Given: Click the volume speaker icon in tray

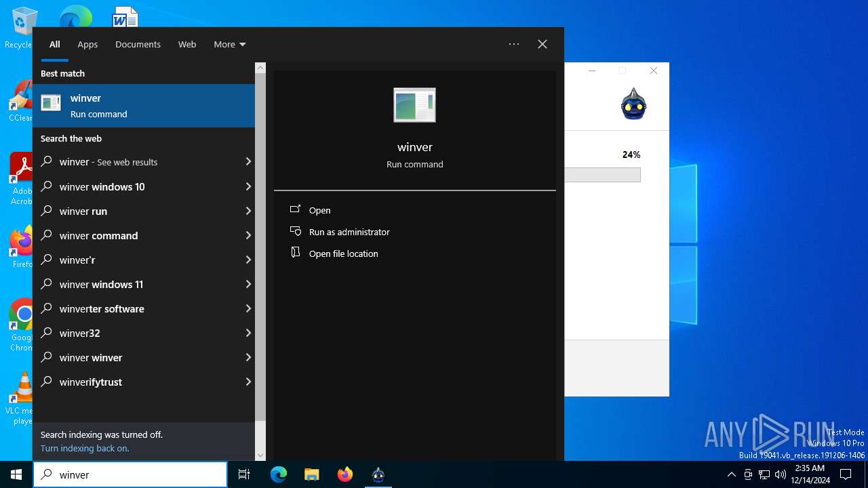Looking at the screenshot, I should pos(781,474).
